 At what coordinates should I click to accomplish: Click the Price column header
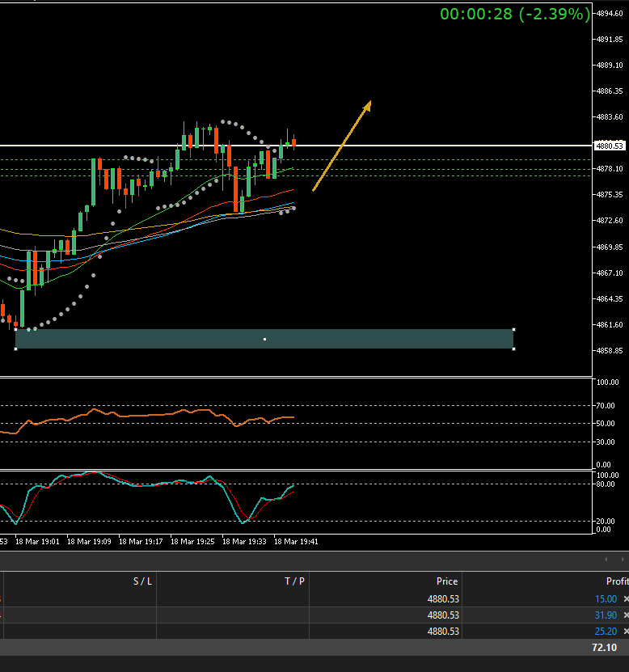[447, 581]
